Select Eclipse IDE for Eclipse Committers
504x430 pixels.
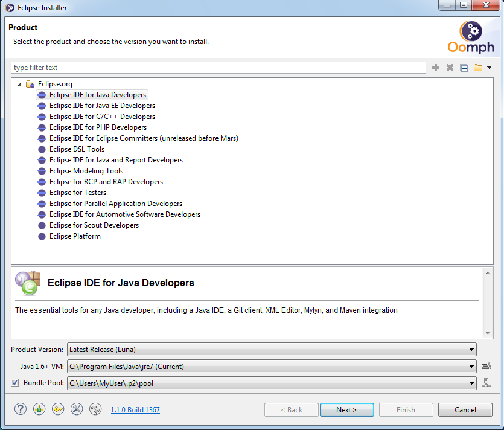144,138
